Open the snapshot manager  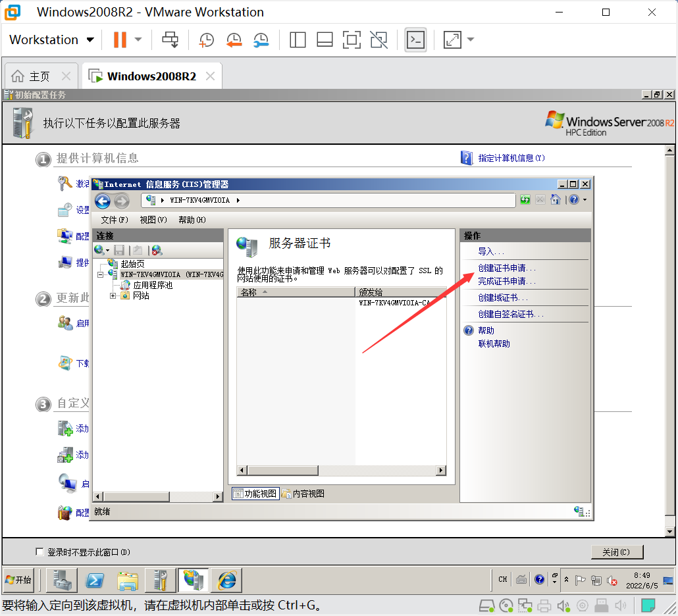tap(261, 39)
